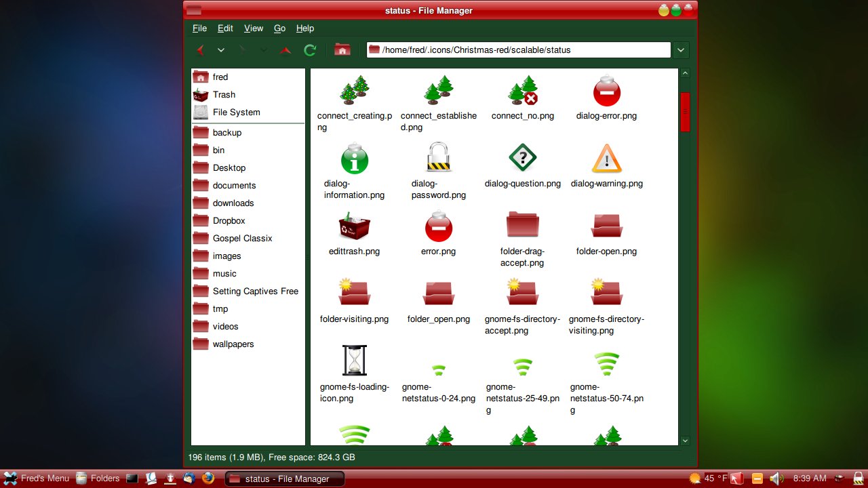Screen dimensions: 868x488
Task: Open the Folders launcher on the taskbar
Action: coord(98,479)
